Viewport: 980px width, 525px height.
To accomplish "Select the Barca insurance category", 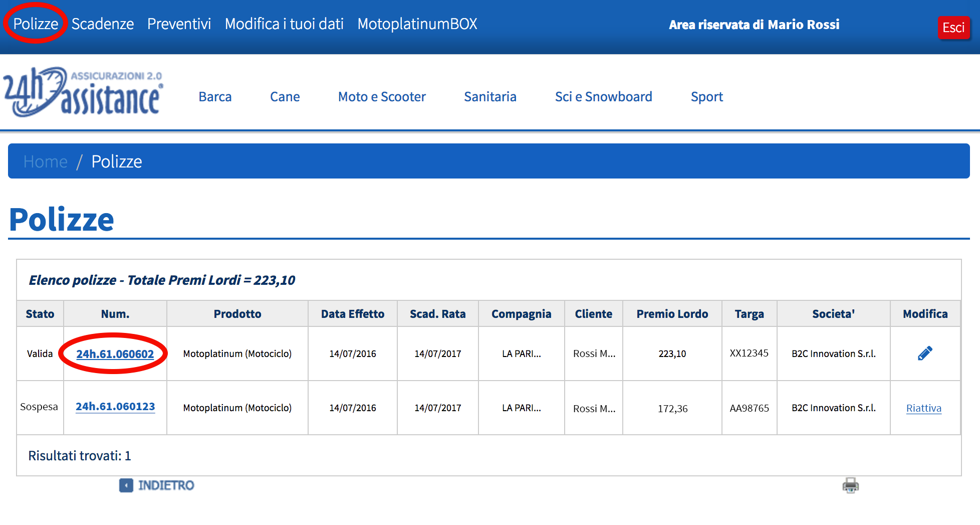I will click(215, 97).
